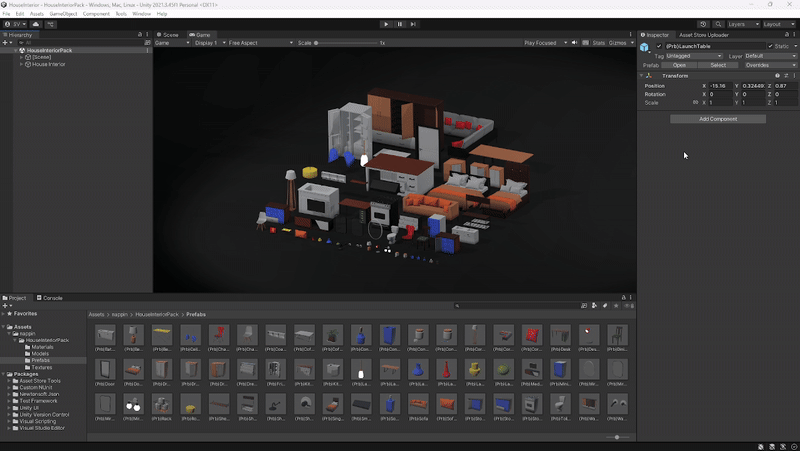This screenshot has width=800, height=451.
Task: Open the File menu
Action: pyautogui.click(x=6, y=14)
